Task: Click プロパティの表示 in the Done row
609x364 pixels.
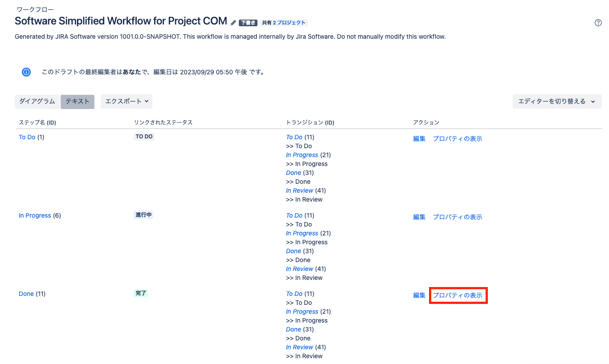Action: (458, 295)
